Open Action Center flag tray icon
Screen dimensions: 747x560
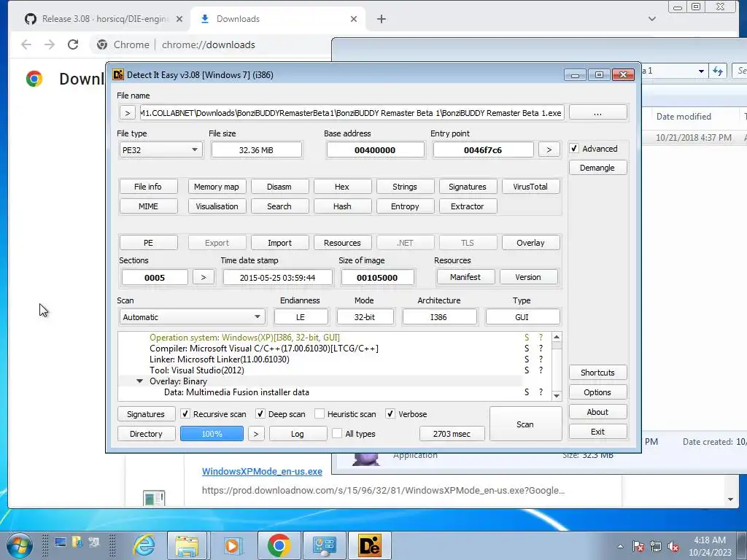[638, 546]
